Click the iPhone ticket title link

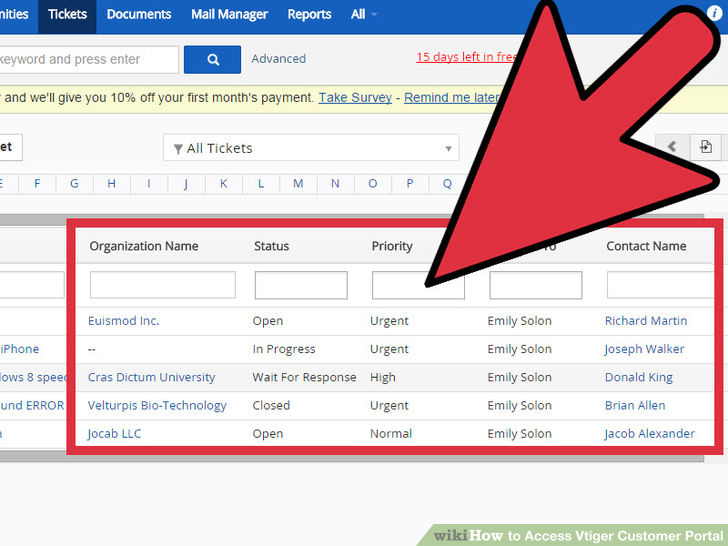[x=20, y=349]
